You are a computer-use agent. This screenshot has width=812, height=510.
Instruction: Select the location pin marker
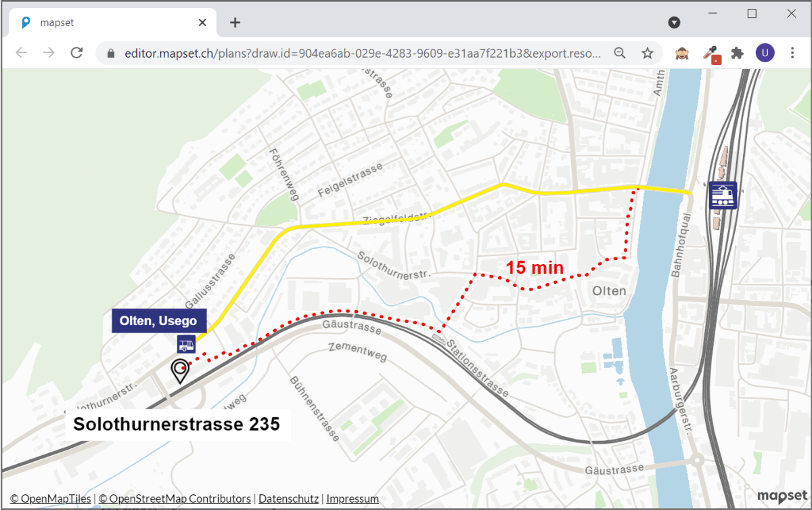[180, 370]
